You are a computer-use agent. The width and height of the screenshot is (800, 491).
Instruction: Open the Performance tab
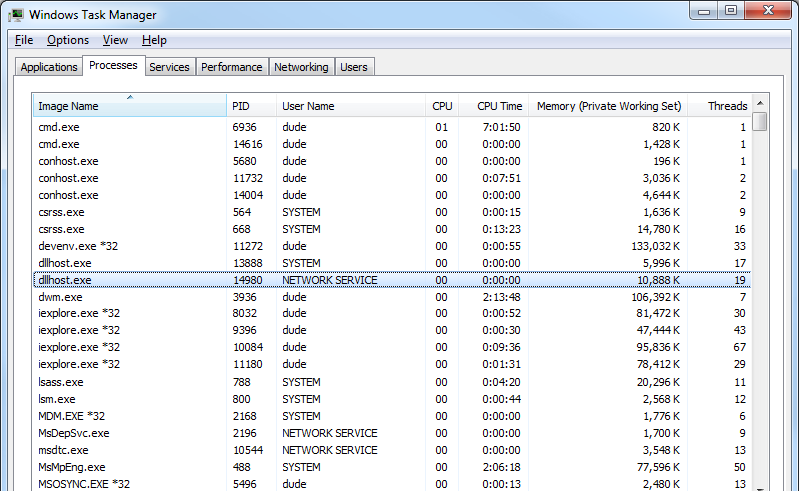pos(232,67)
